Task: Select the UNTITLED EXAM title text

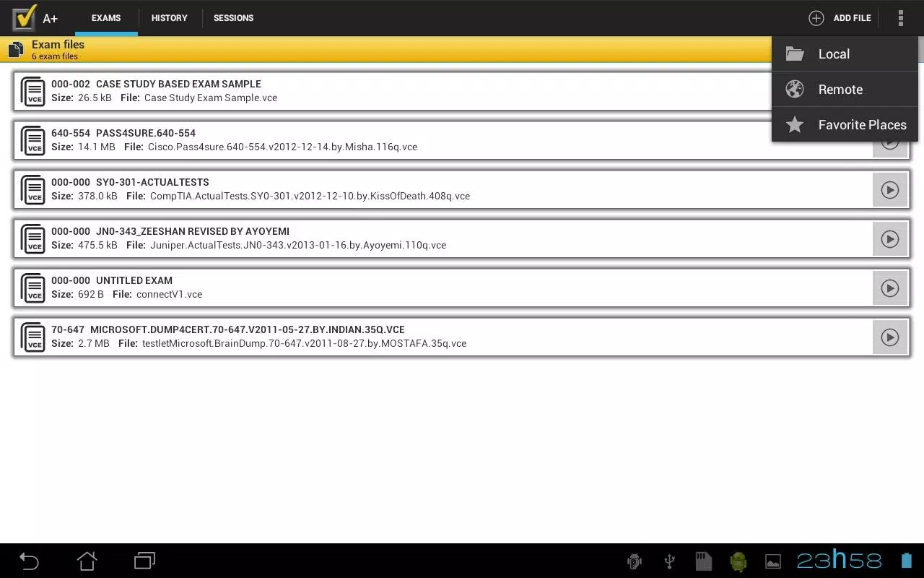Action: click(x=134, y=280)
